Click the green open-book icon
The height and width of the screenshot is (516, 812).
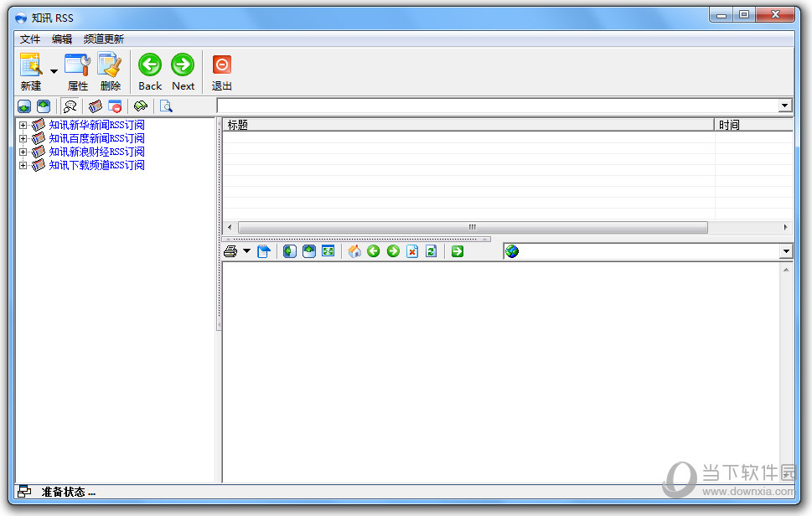click(140, 106)
